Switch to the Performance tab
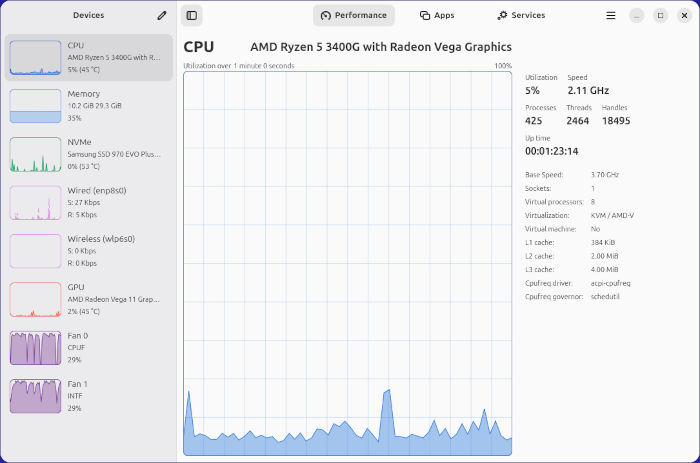Screen dimensions: 700x463 point(354,16)
